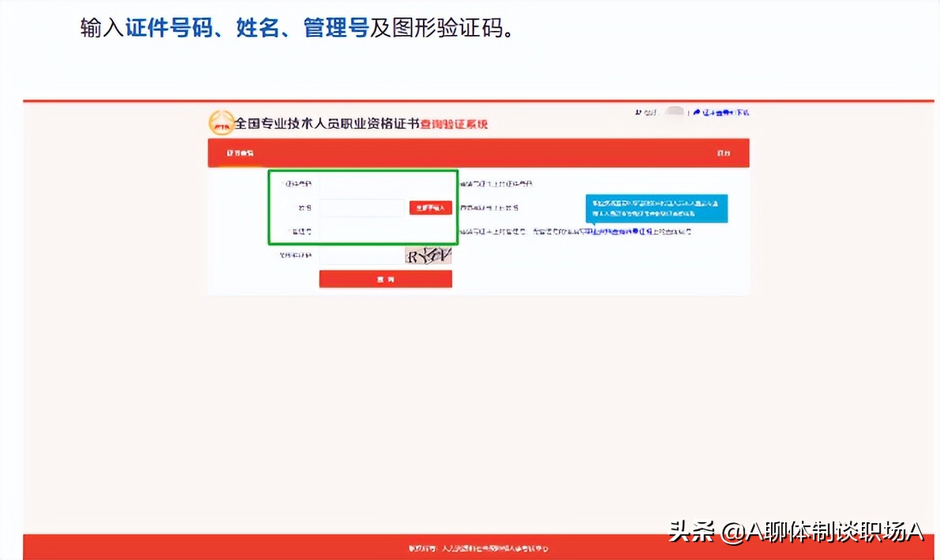Click the small dark icon left of 登录 text
940x560 pixels.
[638, 112]
